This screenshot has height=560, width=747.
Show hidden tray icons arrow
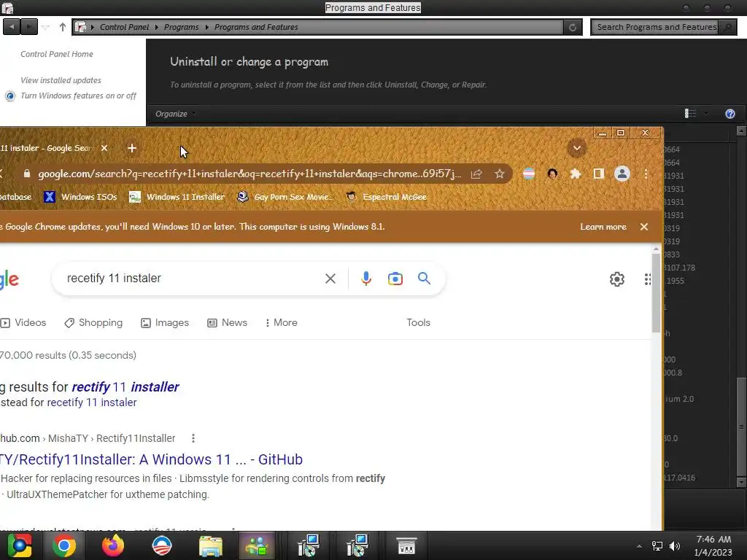[639, 546]
